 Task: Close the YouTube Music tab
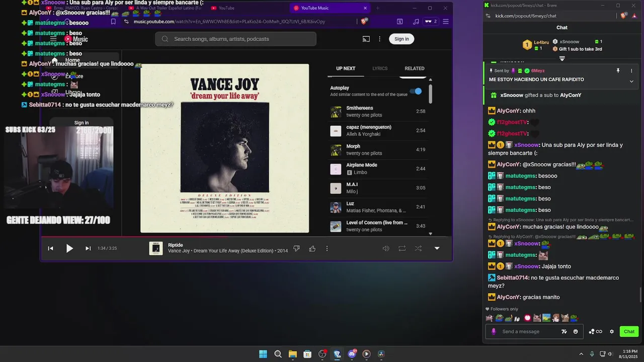[365, 8]
